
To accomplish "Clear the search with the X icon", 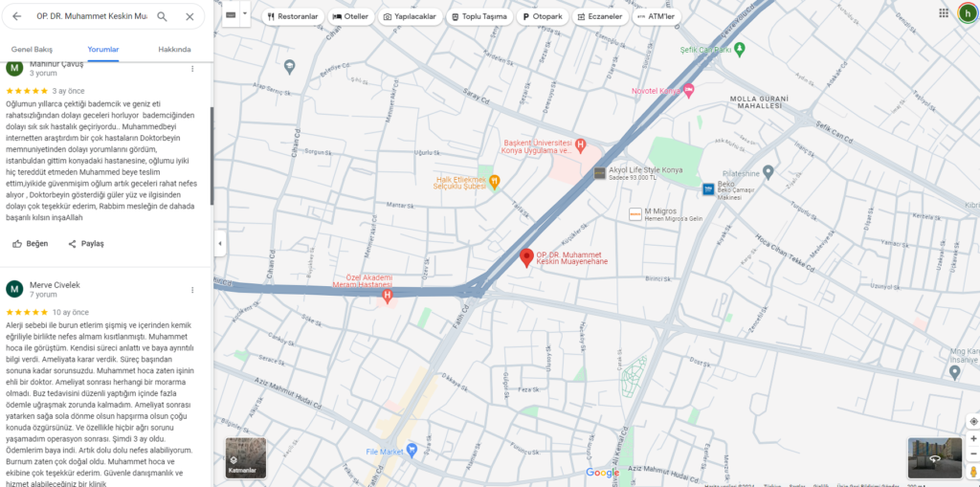I will (x=189, y=16).
